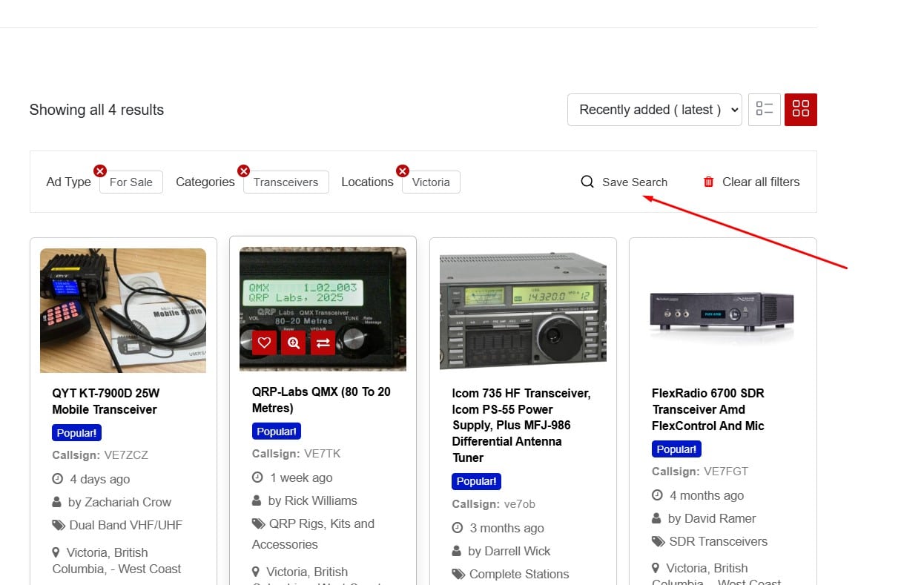The width and height of the screenshot is (924, 585).
Task: Open the SDR Transceivers category
Action: pyautogui.click(x=719, y=541)
